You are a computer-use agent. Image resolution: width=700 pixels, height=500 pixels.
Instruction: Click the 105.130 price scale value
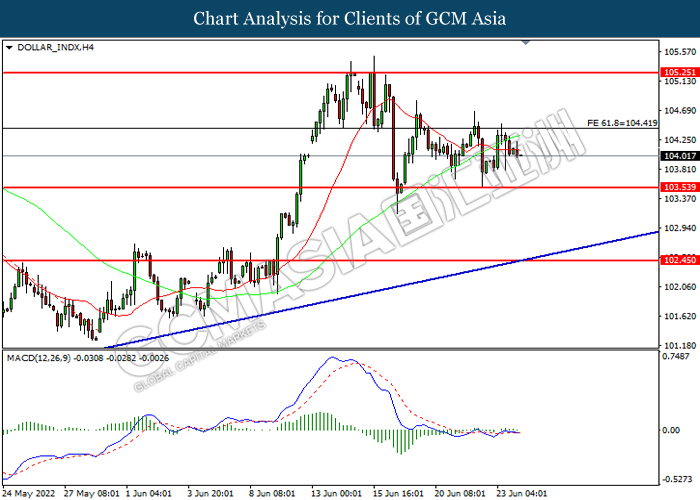(x=680, y=81)
